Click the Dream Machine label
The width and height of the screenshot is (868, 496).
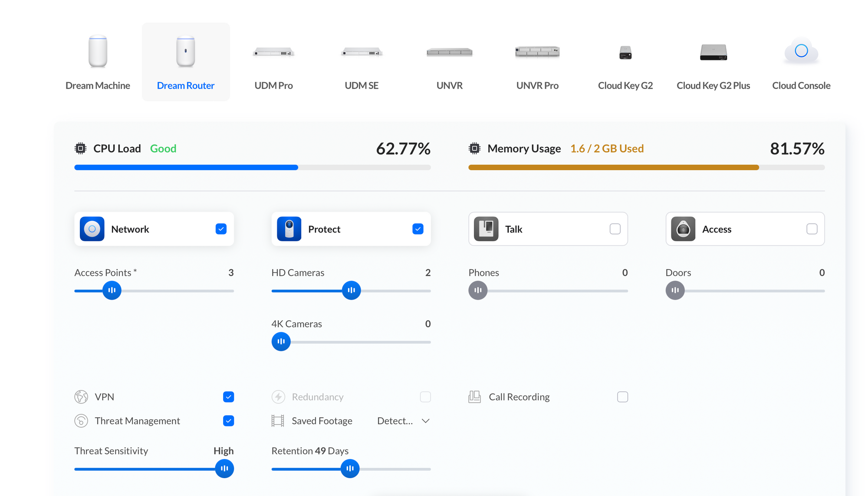pyautogui.click(x=98, y=86)
